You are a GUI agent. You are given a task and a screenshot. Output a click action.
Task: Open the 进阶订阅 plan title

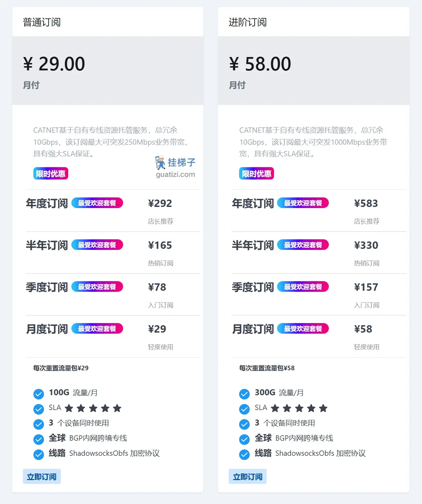tap(248, 22)
